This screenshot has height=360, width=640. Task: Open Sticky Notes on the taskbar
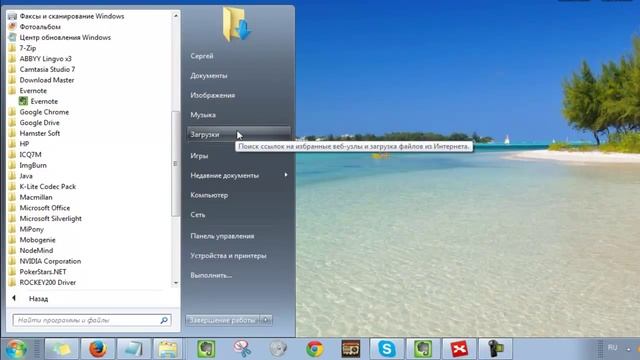coord(62,349)
